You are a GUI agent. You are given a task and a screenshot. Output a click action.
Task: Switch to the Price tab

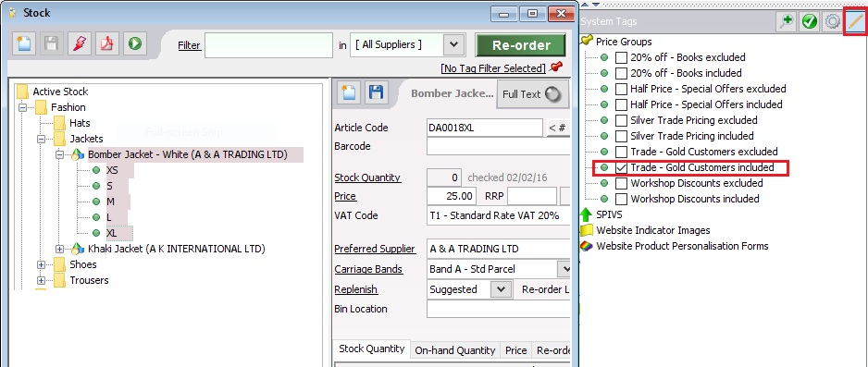516,350
